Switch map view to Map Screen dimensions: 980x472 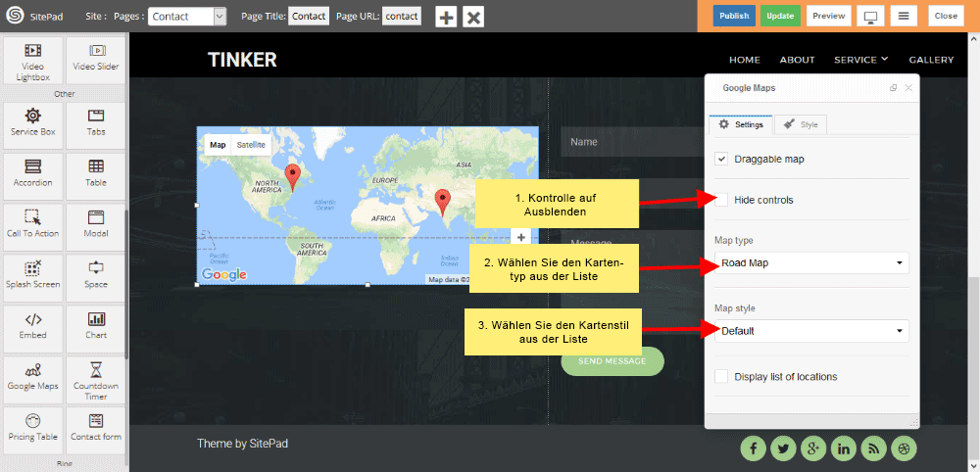pos(218,145)
